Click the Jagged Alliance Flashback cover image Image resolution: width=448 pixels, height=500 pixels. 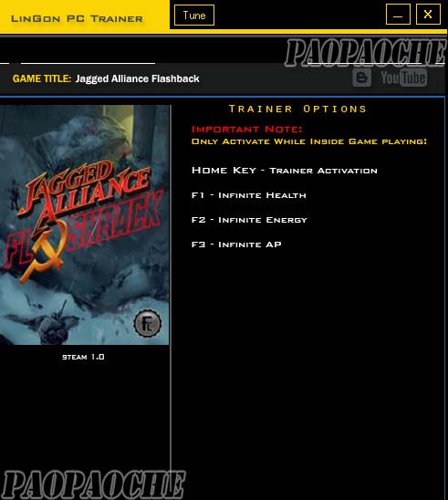point(84,224)
